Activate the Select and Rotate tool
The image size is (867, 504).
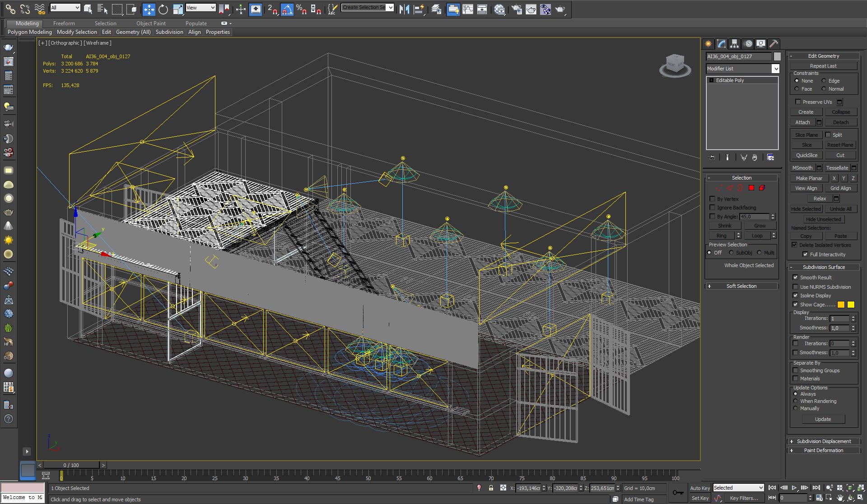click(163, 9)
